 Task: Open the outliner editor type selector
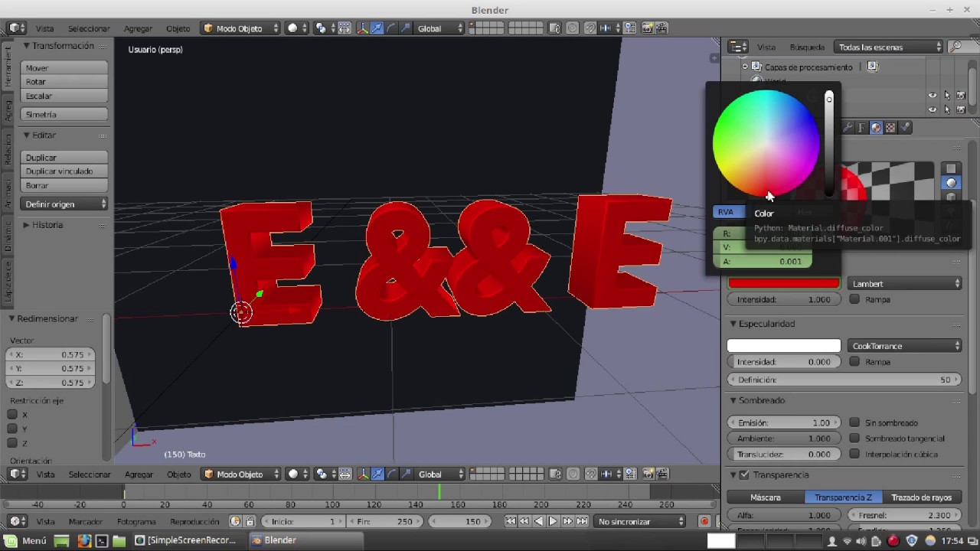point(737,47)
